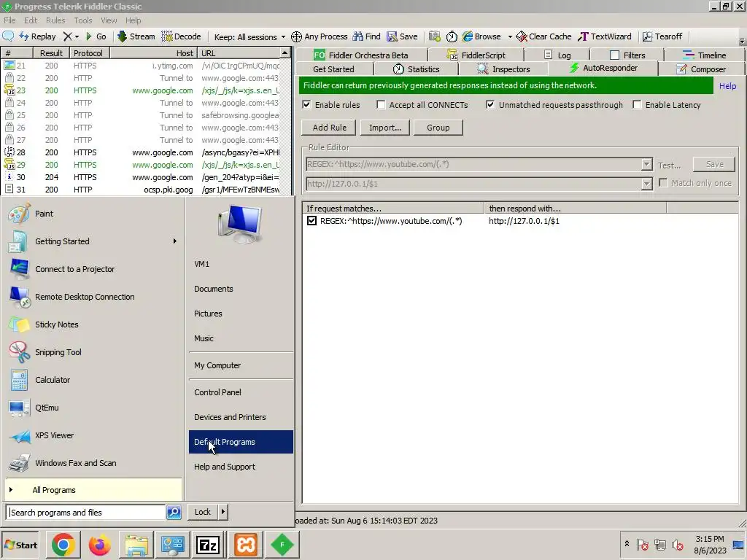This screenshot has height=560, width=747.
Task: Open Calculator from Start menu
Action: point(93,380)
